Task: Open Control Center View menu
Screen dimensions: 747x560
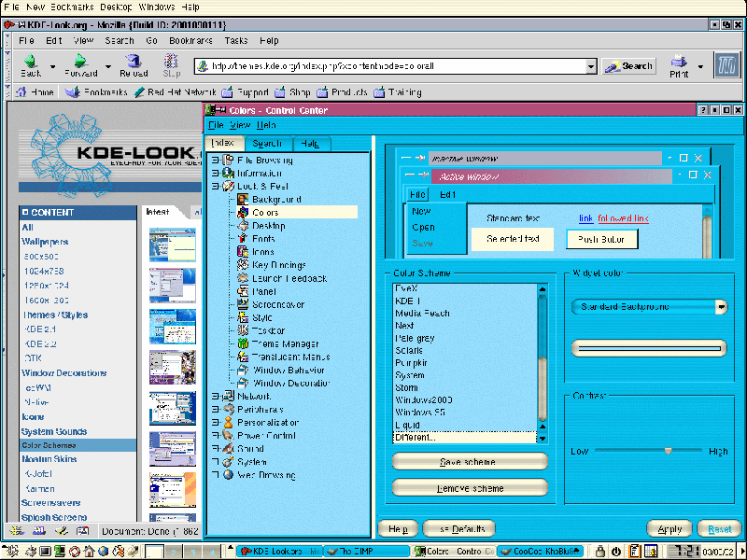Action: [x=240, y=125]
